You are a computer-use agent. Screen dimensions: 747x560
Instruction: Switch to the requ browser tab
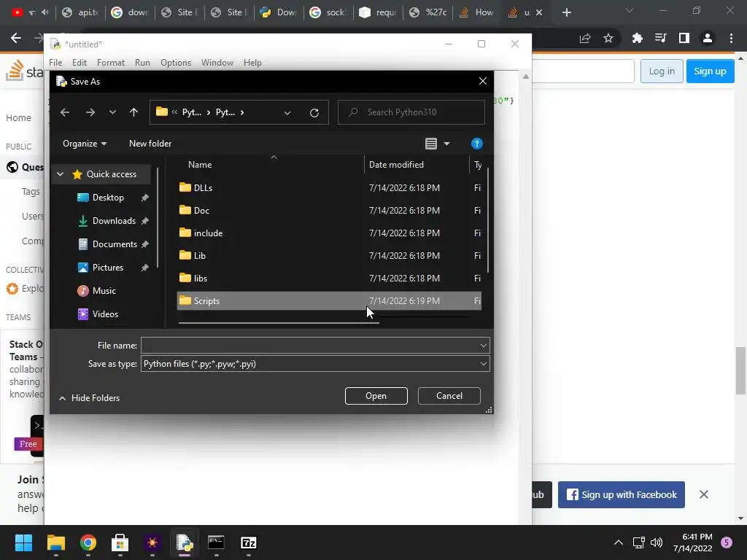pyautogui.click(x=378, y=12)
